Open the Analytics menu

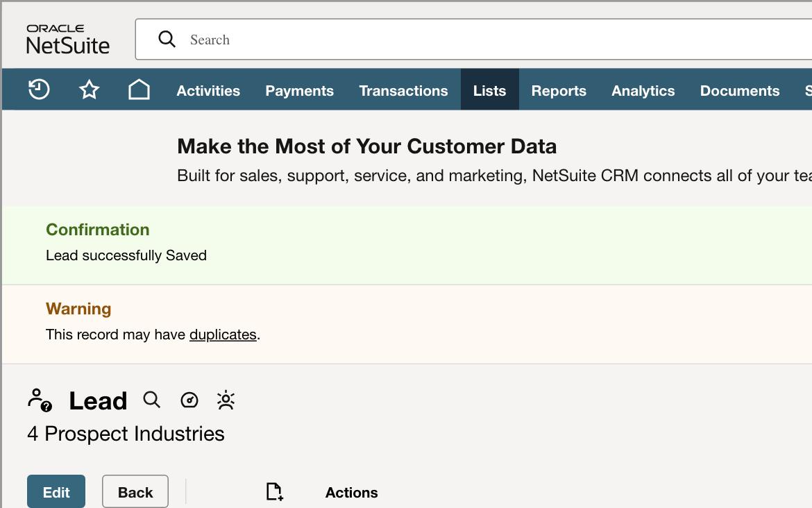click(x=643, y=91)
